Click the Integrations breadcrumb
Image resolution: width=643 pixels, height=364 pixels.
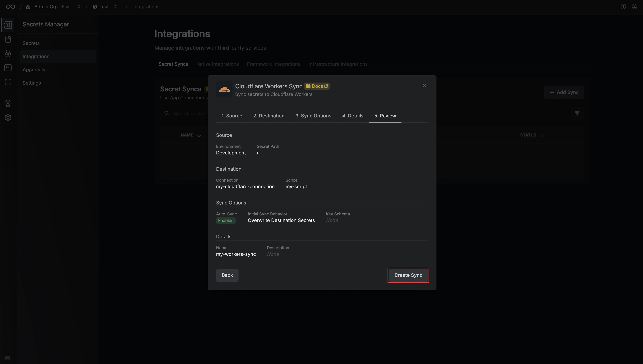click(146, 7)
